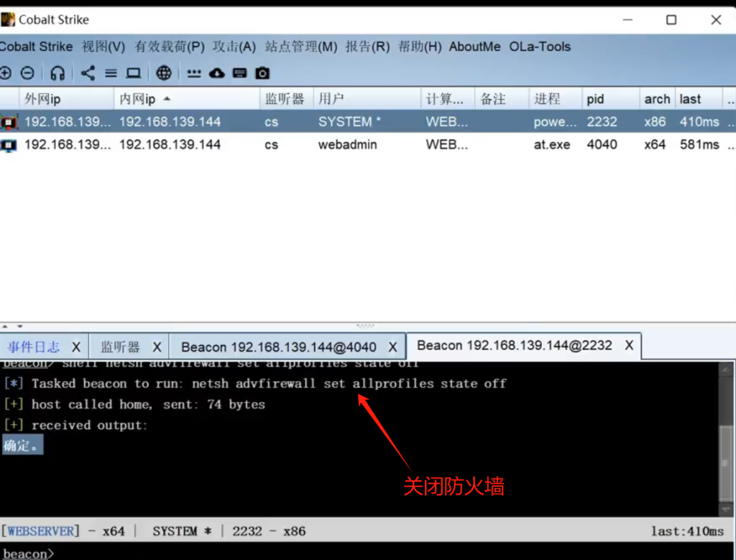736x560 pixels.
Task: Click the 581ms last value
Action: [x=699, y=144]
